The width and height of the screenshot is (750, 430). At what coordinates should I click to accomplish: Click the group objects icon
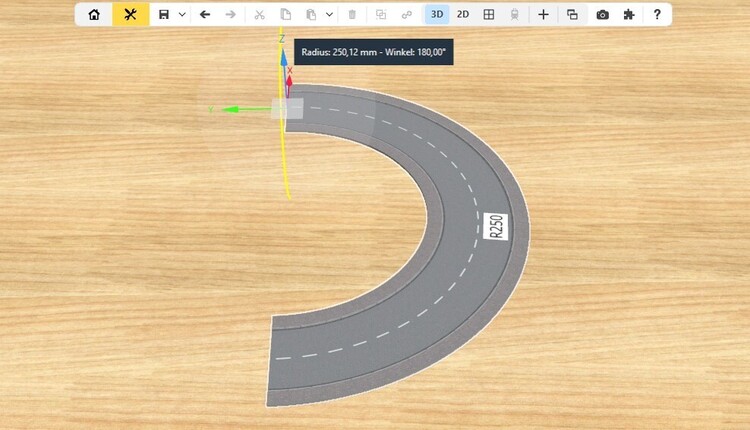(381, 15)
